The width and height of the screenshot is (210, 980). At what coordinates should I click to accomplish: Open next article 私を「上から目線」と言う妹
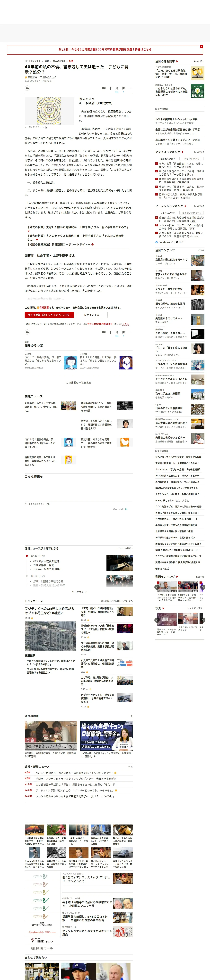(98, 361)
